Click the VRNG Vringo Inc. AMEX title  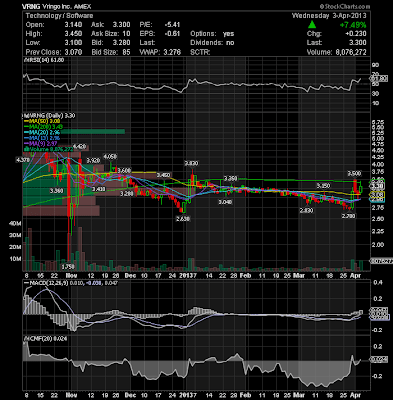click(56, 7)
